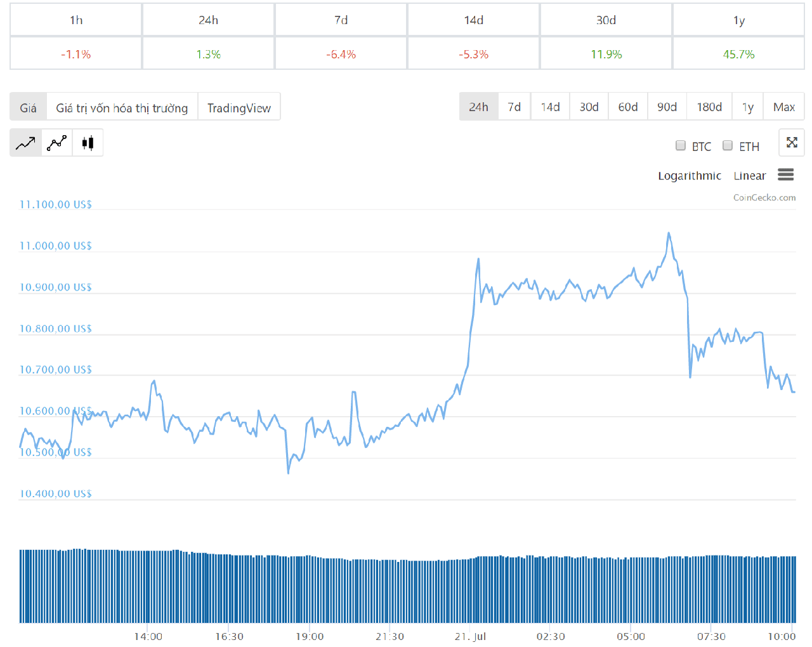This screenshot has width=812, height=647.
Task: Open the CoinGecko.com credit link
Action: pos(764,197)
